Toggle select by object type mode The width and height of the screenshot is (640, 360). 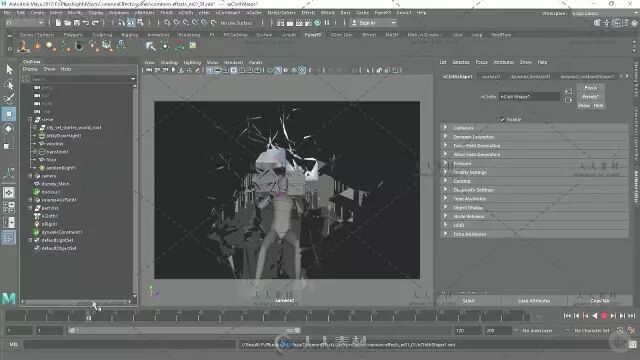tap(131, 23)
